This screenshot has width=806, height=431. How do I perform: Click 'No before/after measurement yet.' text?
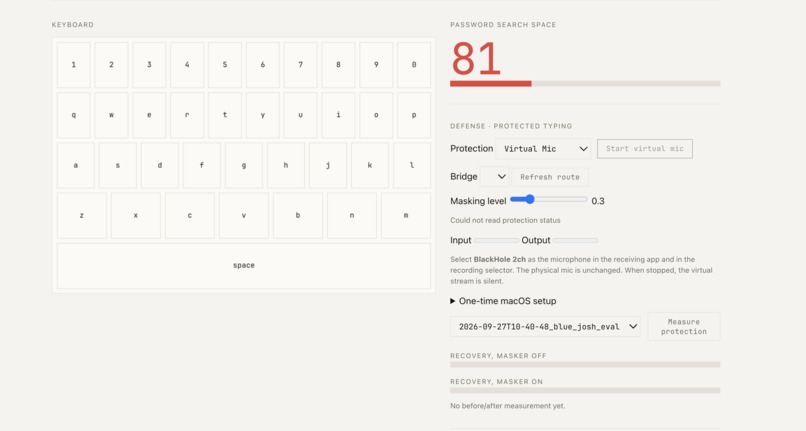(507, 406)
